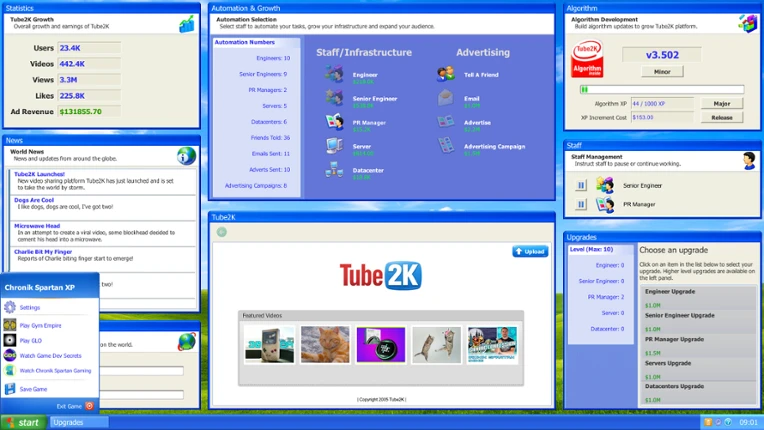Image resolution: width=764 pixels, height=430 pixels.
Task: Click the Staff Management person icon
Action: (x=749, y=160)
